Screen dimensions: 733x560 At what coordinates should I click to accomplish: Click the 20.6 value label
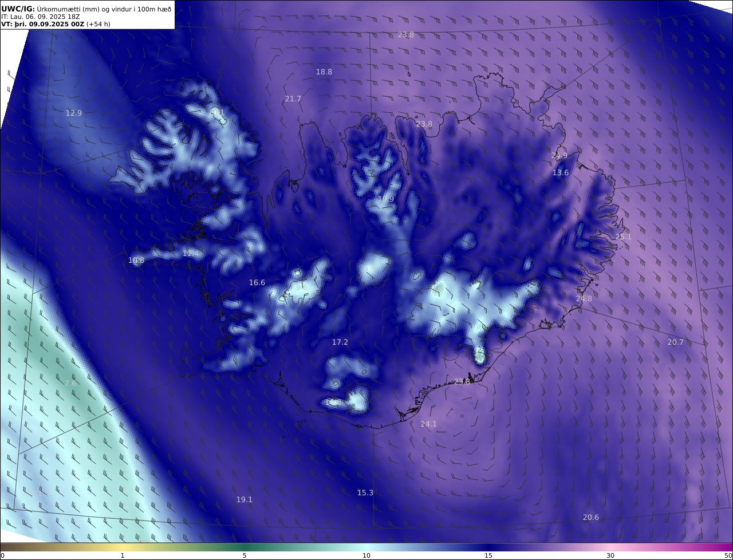[591, 518]
